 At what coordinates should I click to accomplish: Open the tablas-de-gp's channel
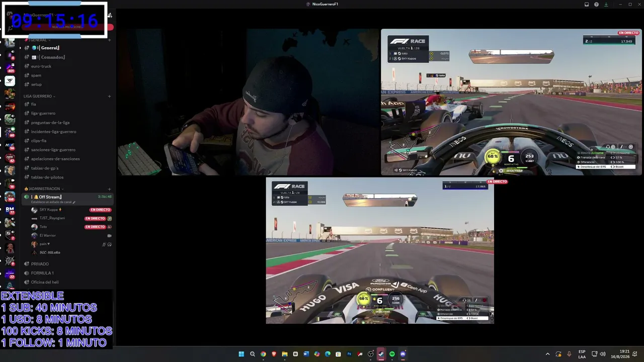[68, 168]
